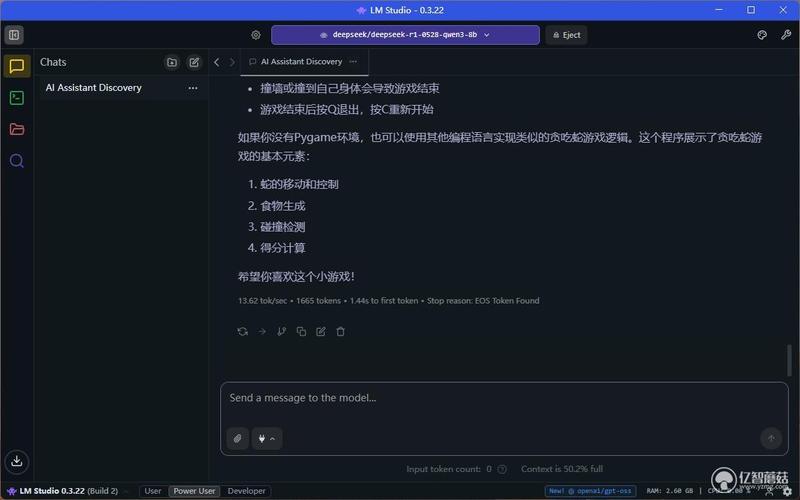Regenerate the assistant response
Screen dimensions: 800x500
tap(242, 332)
